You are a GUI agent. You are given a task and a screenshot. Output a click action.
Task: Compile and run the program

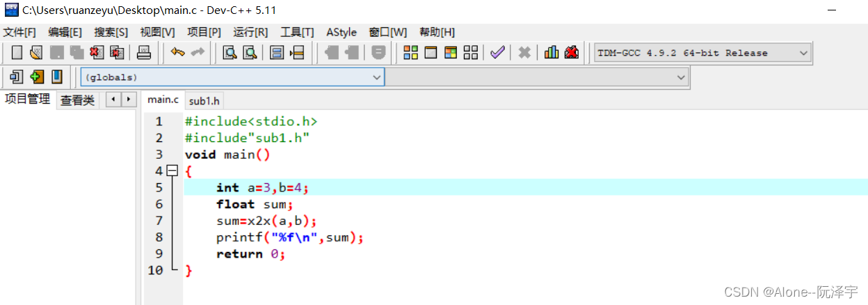tap(451, 53)
